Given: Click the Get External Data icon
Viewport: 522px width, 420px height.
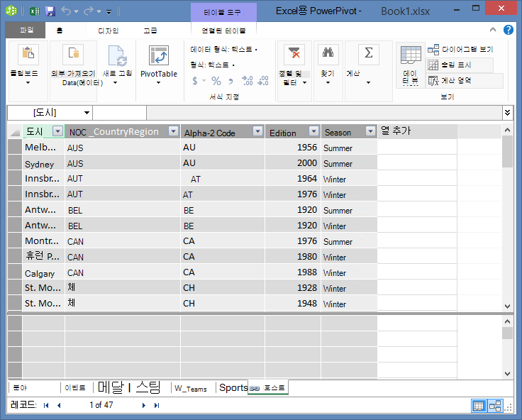Looking at the screenshot, I should tap(73, 54).
